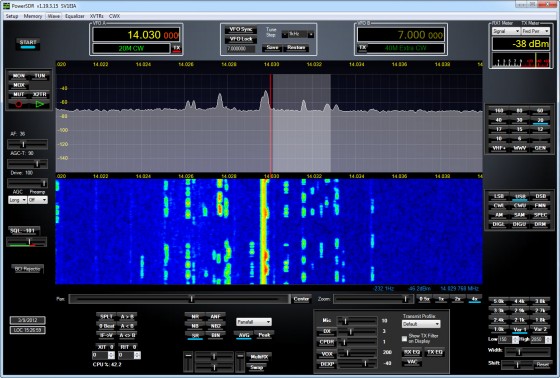The height and width of the screenshot is (378, 560).
Task: Click the VFO Sync button
Action: (x=241, y=29)
